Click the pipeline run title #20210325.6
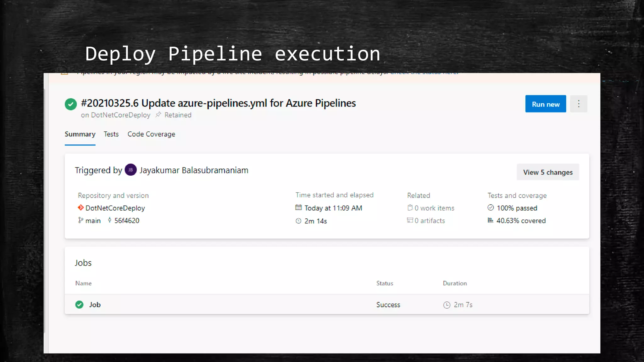 point(218,103)
